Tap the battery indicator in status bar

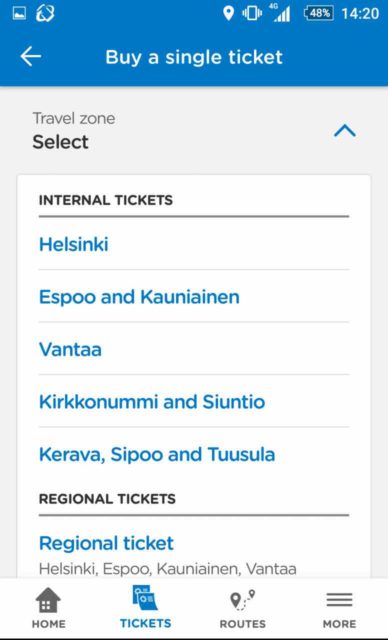point(319,13)
